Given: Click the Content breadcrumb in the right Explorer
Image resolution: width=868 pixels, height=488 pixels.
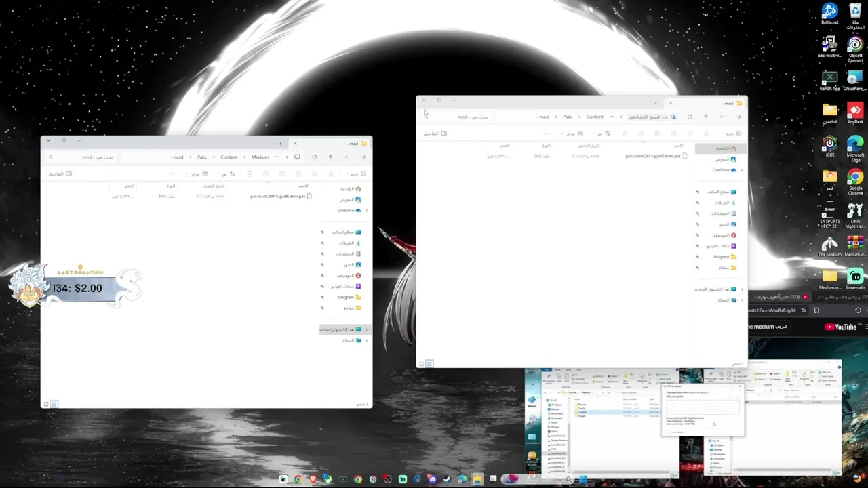Looking at the screenshot, I should 595,117.
